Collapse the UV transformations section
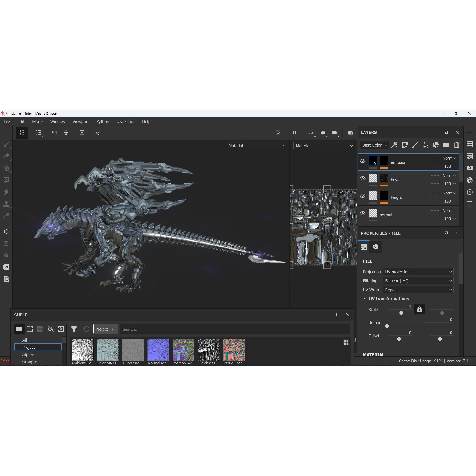The width and height of the screenshot is (476, 476). click(x=365, y=298)
